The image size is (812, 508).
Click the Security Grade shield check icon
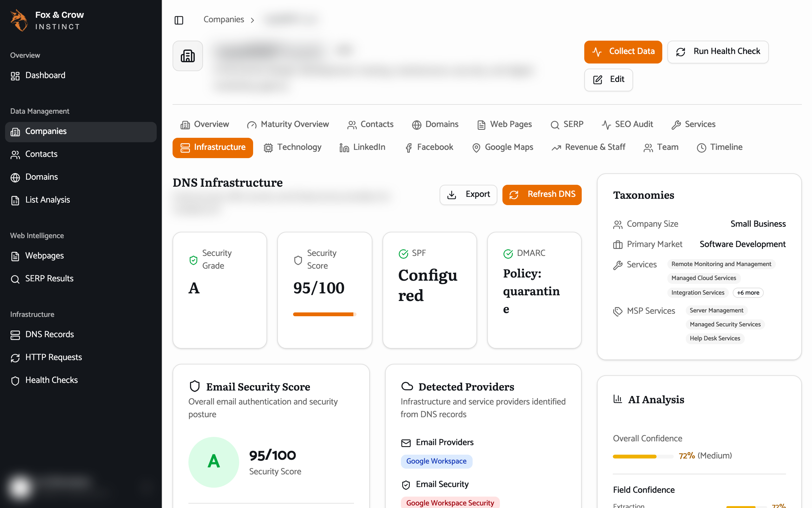click(x=193, y=260)
